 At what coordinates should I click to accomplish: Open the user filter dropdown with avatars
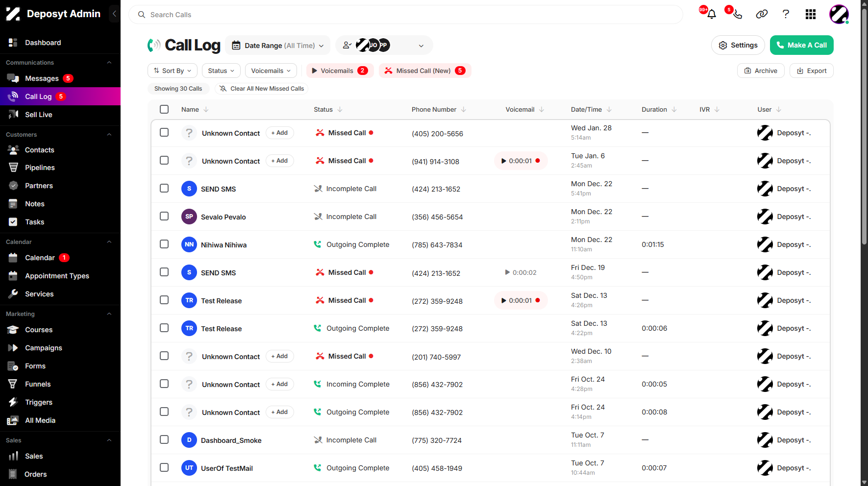point(384,45)
